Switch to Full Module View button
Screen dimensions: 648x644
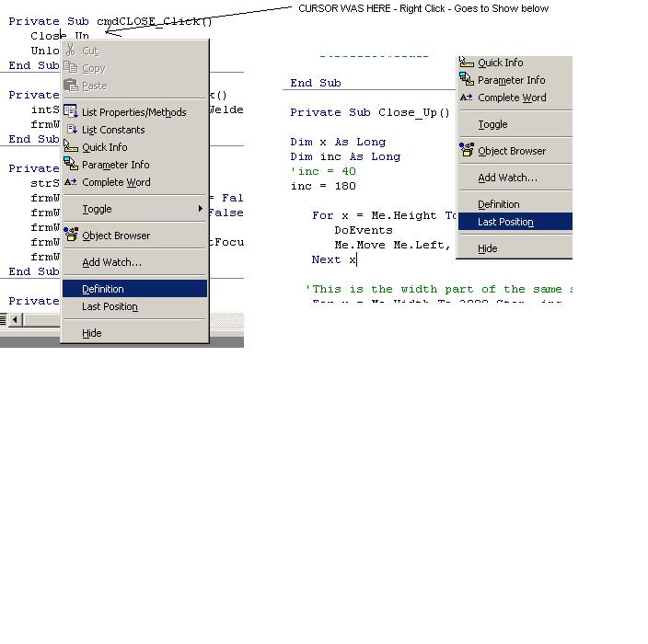tap(3, 319)
